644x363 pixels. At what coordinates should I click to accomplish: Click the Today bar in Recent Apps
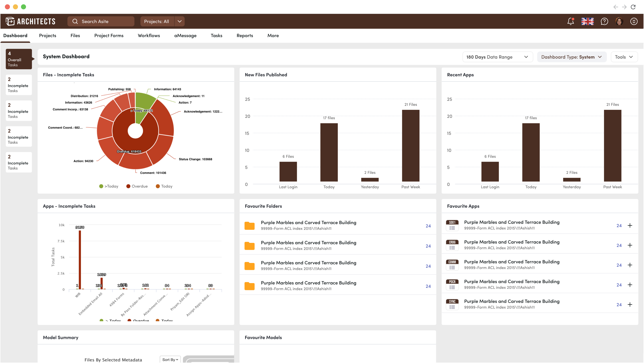(531, 152)
